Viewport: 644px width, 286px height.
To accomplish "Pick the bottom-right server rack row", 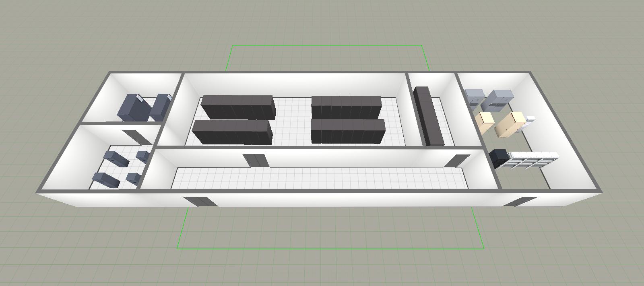I will [348, 131].
